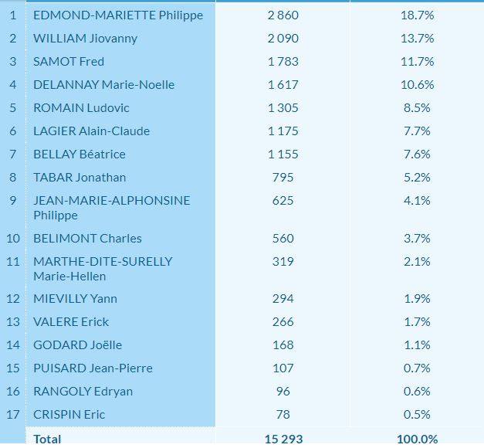Click the 2 860 votes value

[283, 15]
